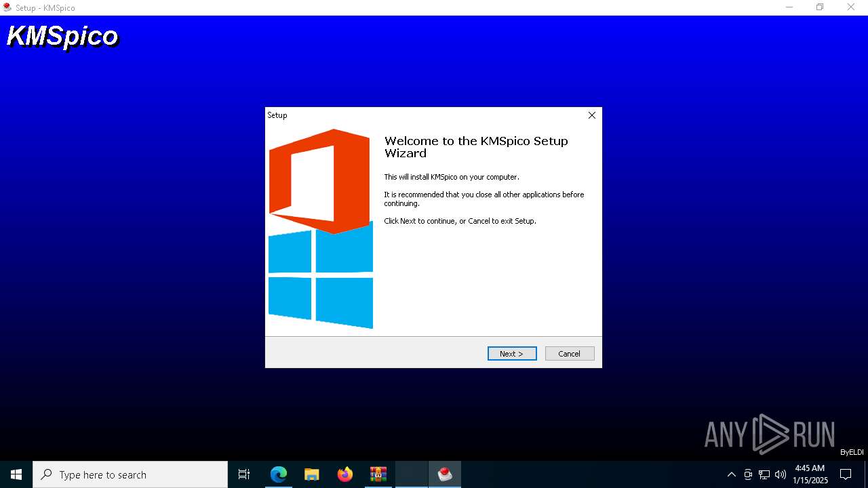Click the taskbar search box

pos(130,474)
